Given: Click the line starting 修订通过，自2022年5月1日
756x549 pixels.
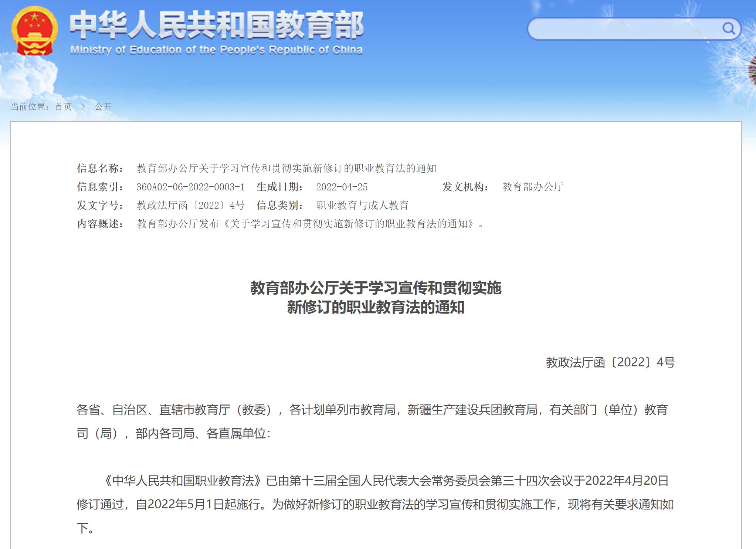Looking at the screenshot, I should click(x=375, y=504).
